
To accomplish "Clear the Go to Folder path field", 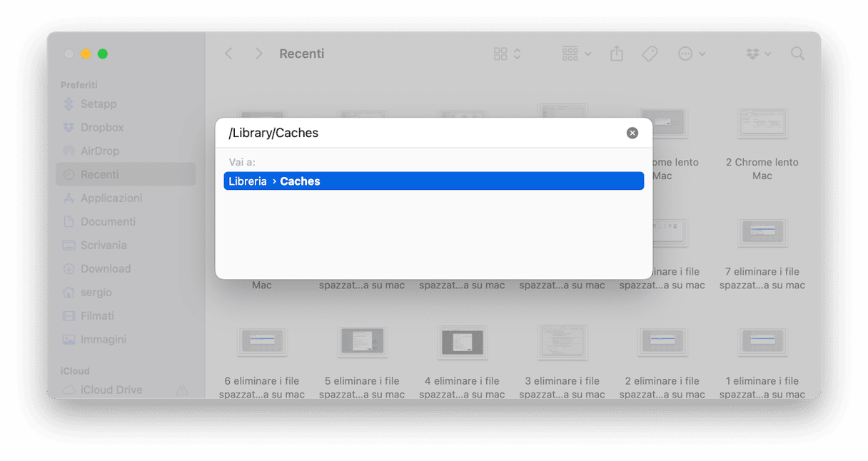I will (632, 133).
